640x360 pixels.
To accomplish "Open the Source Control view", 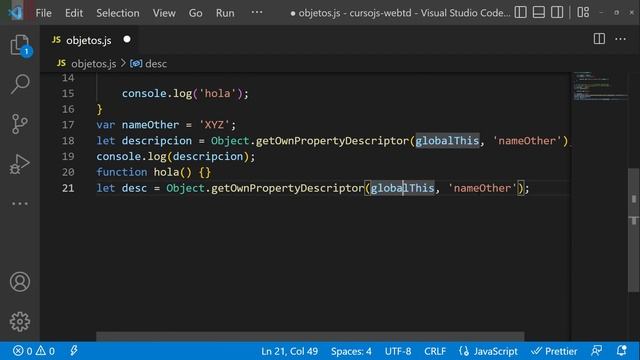I will click(20, 124).
